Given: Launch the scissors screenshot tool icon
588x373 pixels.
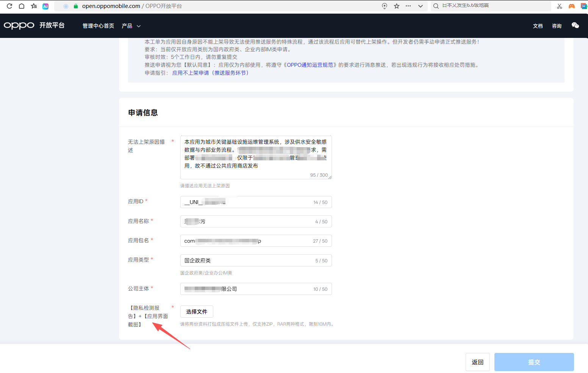Looking at the screenshot, I should pos(559,6).
